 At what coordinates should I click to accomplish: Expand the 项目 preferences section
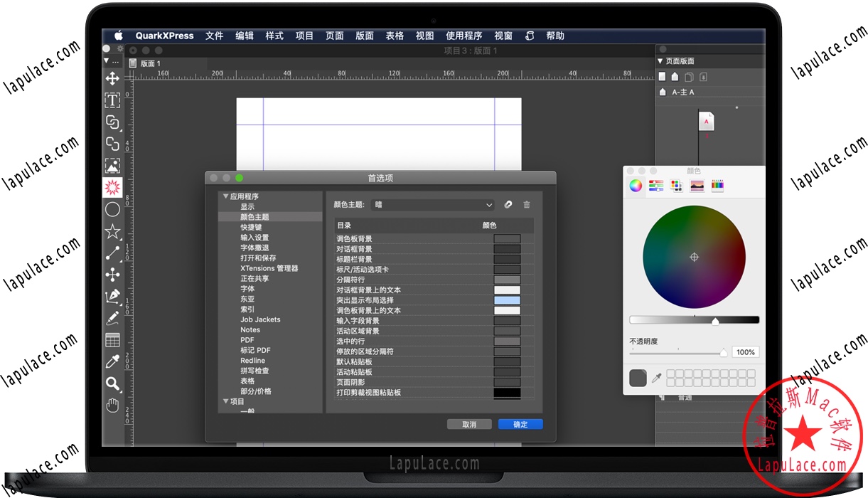click(227, 401)
